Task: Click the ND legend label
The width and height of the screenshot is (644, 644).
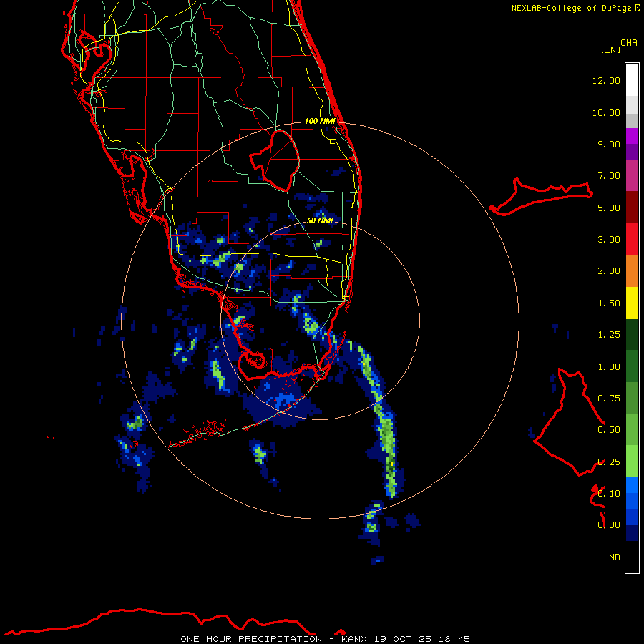Action: click(x=615, y=557)
